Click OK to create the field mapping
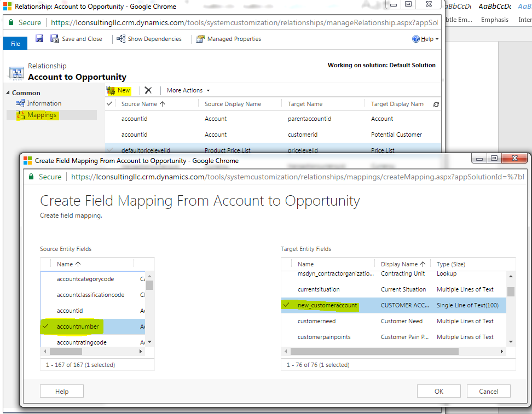This screenshot has width=532, height=414. point(439,391)
